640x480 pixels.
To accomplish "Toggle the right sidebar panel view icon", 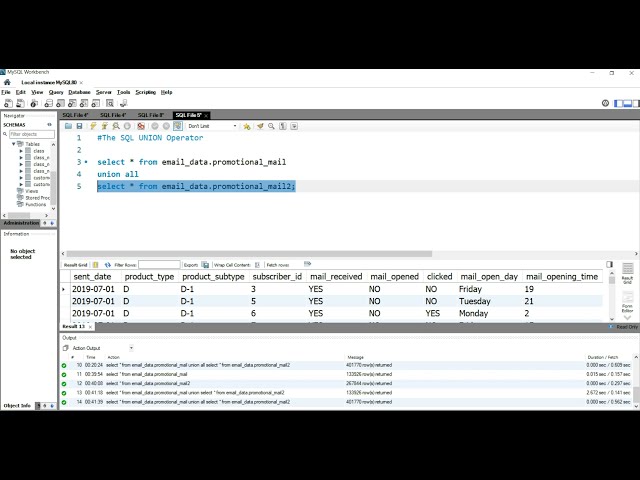I will pos(636,104).
